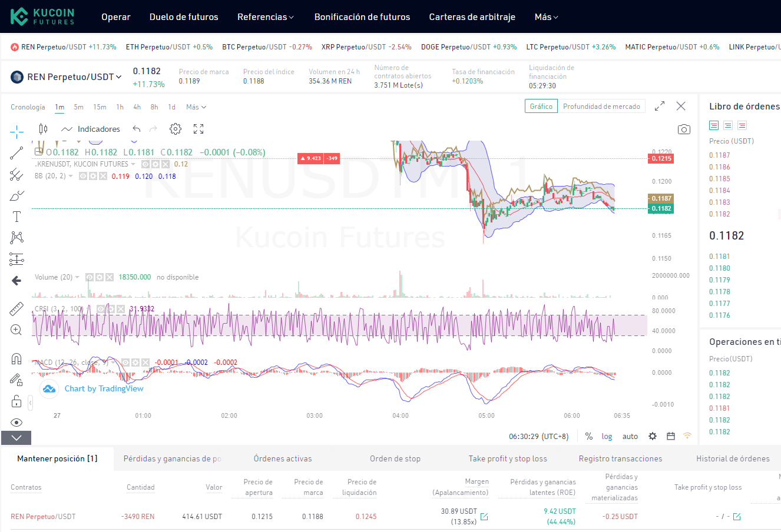This screenshot has width=781, height=532.
Task: Switch to Profundidad de mercado view
Action: [601, 107]
